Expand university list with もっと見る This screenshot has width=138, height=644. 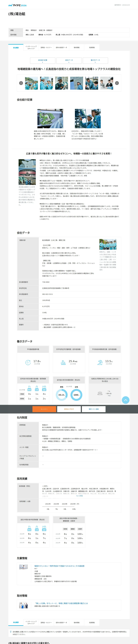pos(80,496)
